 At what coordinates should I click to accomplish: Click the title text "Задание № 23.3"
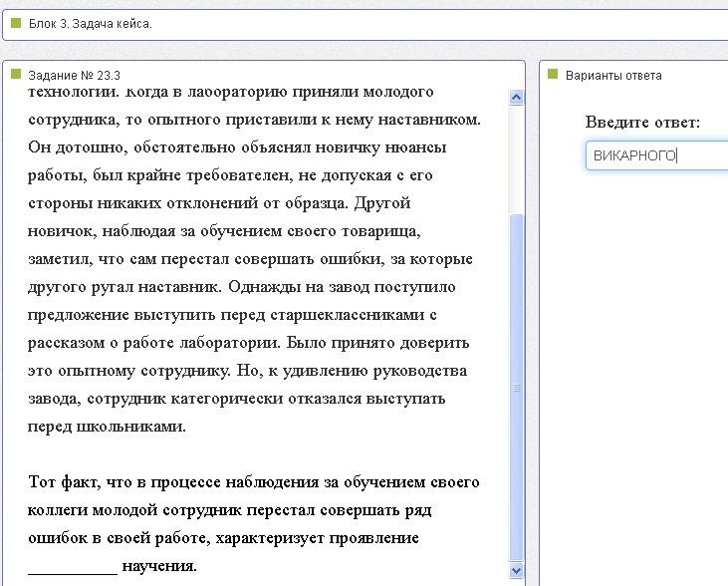[x=75, y=76]
